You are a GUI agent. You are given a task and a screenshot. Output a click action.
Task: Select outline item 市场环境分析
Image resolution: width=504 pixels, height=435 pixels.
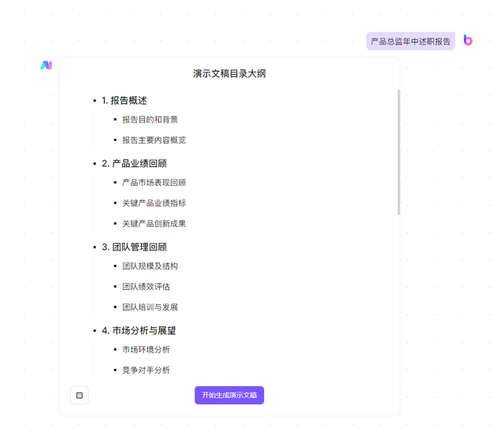[146, 350]
